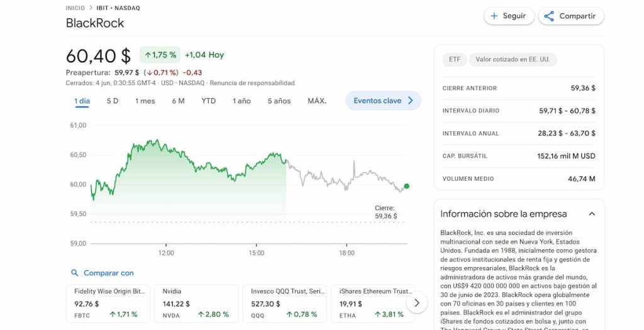Collapse the Información sobre la empresa section
The height and width of the screenshot is (330, 644).
click(x=592, y=214)
